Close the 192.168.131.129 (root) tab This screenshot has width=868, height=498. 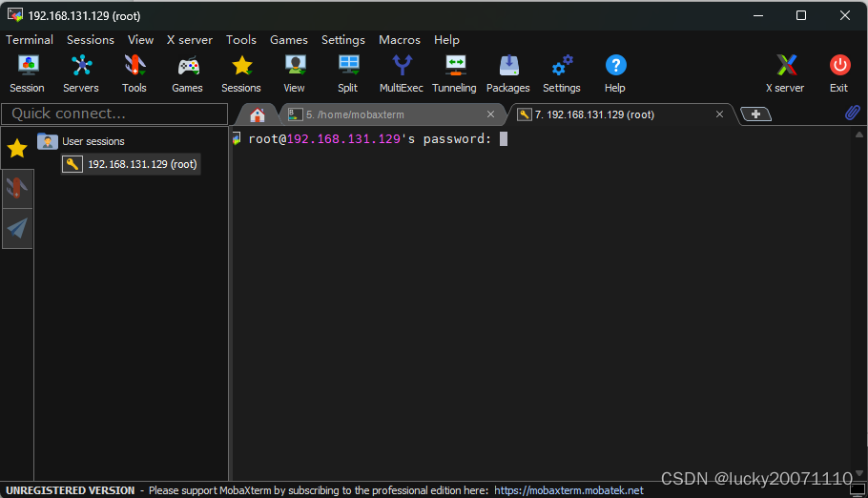[719, 114]
